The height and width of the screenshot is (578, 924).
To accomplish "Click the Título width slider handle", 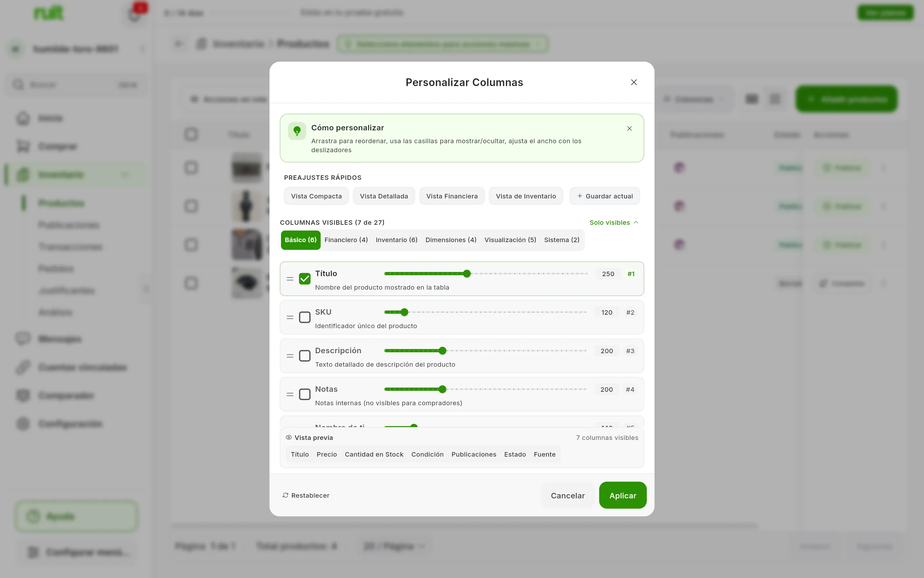I will tap(466, 273).
